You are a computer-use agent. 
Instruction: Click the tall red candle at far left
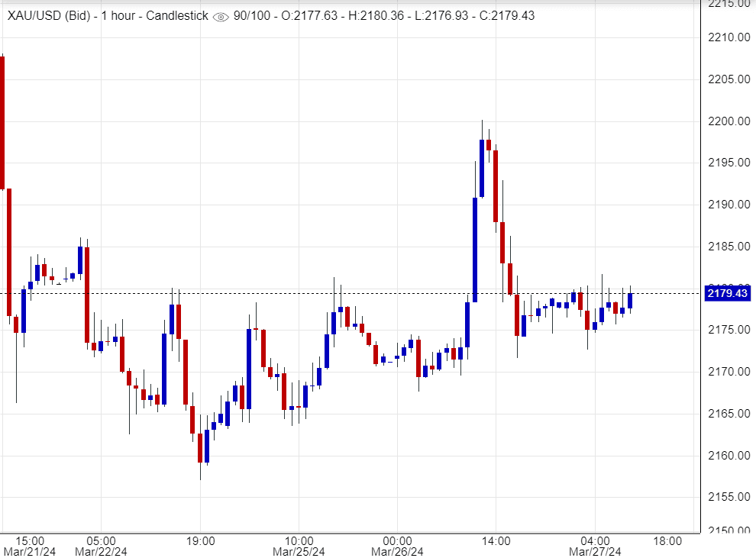click(x=2, y=122)
